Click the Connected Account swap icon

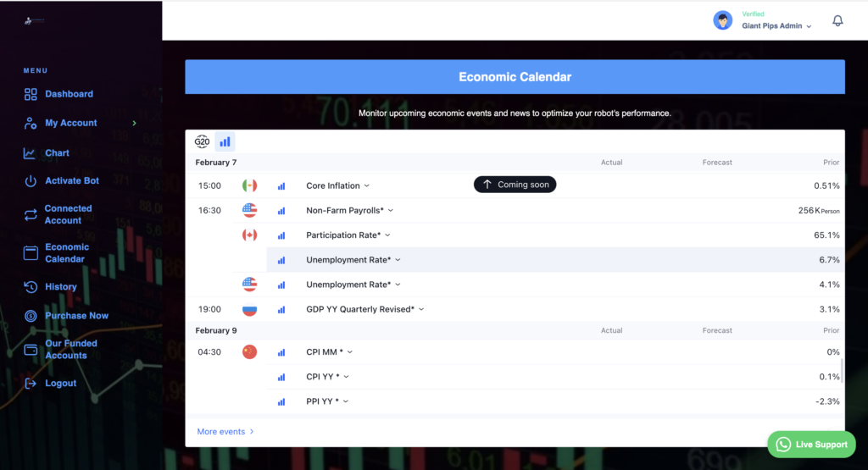[x=31, y=214]
